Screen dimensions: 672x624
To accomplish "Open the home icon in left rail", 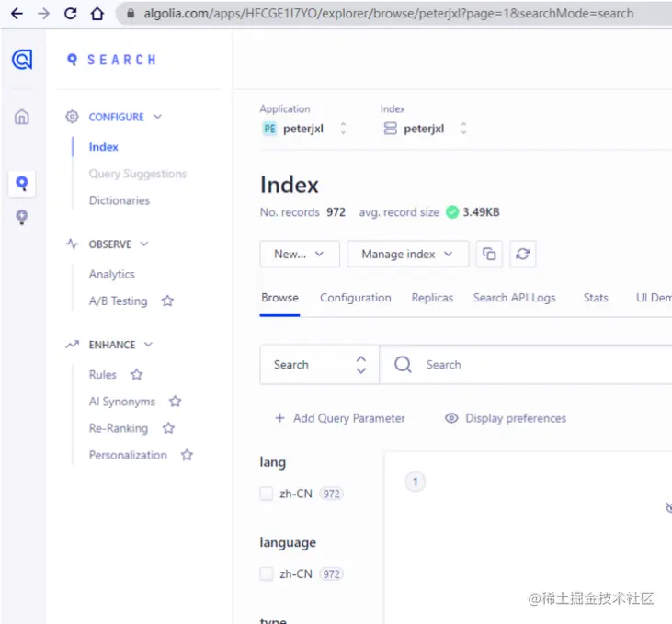I will click(22, 117).
